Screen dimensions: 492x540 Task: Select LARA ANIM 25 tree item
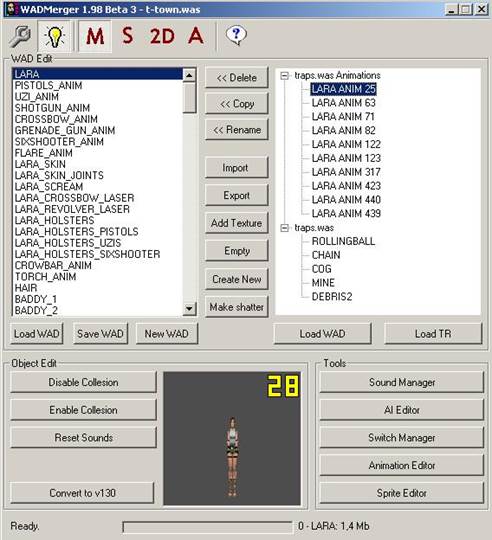[x=343, y=89]
